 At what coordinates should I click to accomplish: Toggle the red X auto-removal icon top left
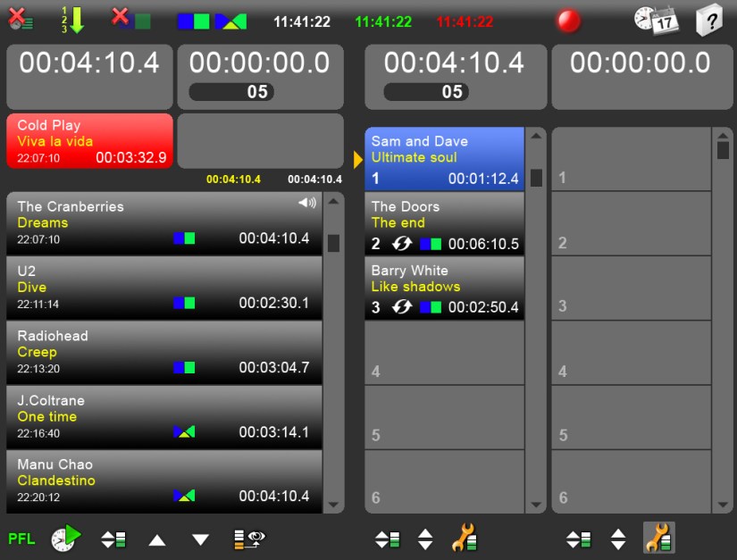pyautogui.click(x=20, y=20)
